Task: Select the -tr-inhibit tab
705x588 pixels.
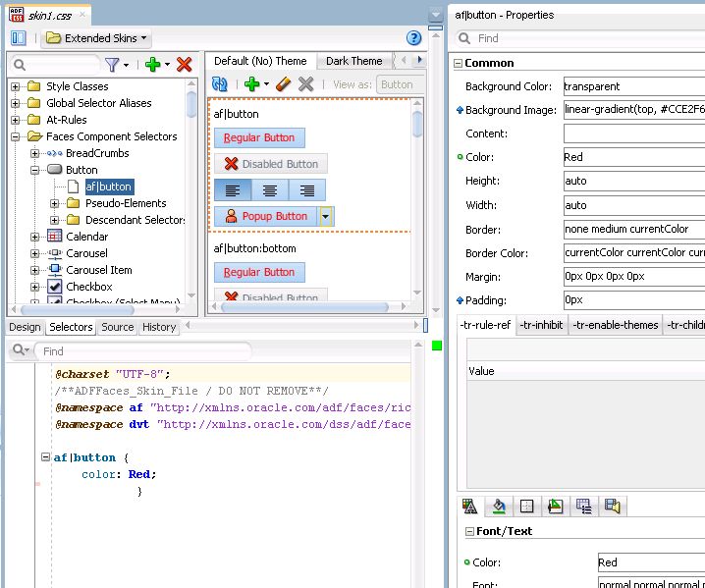Action: [x=541, y=325]
